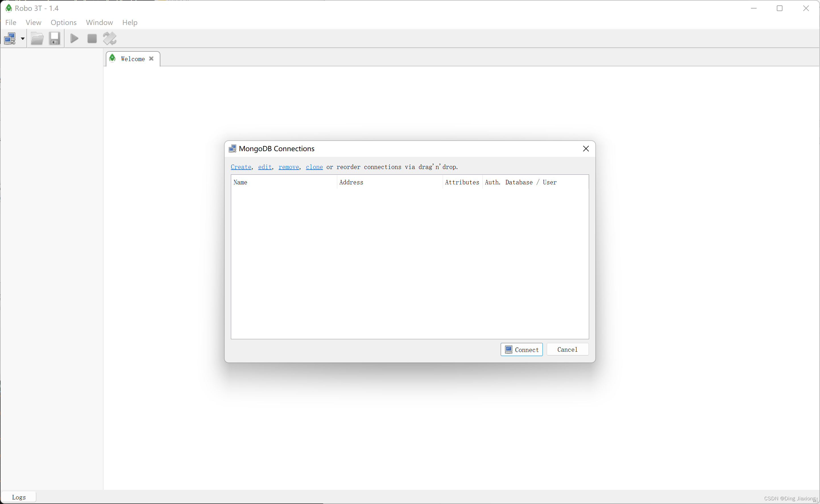Click the MongoDB Connections dialog icon
The image size is (820, 504).
[x=232, y=148]
